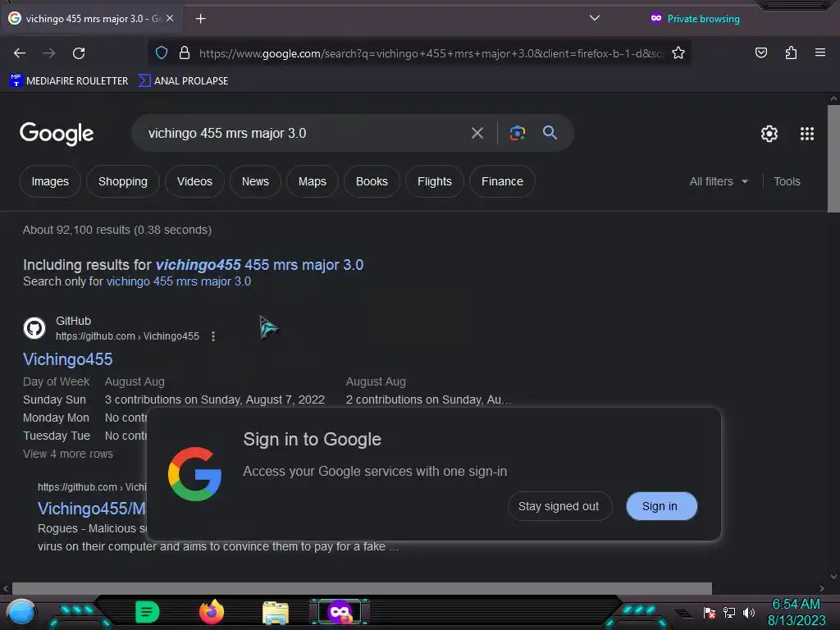Open the volume speaker tray icon
The height and width of the screenshot is (630, 840).
pyautogui.click(x=748, y=612)
